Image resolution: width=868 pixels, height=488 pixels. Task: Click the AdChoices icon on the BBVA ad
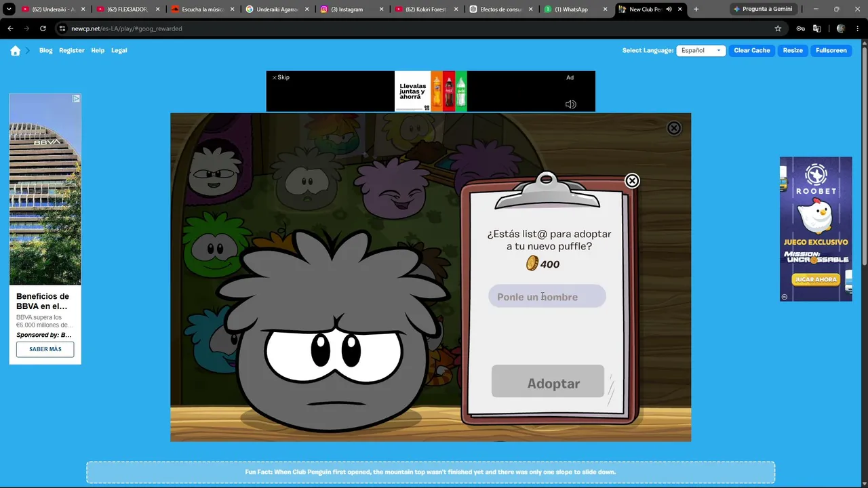tap(76, 98)
